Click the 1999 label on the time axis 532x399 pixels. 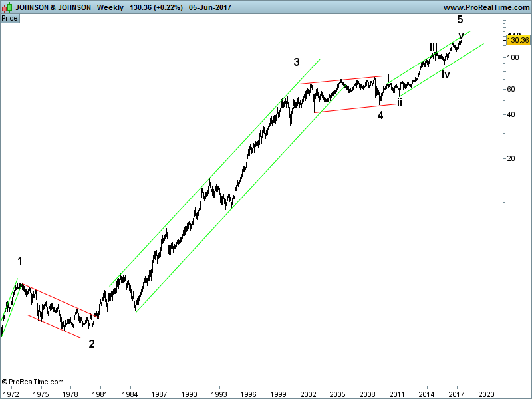[x=279, y=394]
